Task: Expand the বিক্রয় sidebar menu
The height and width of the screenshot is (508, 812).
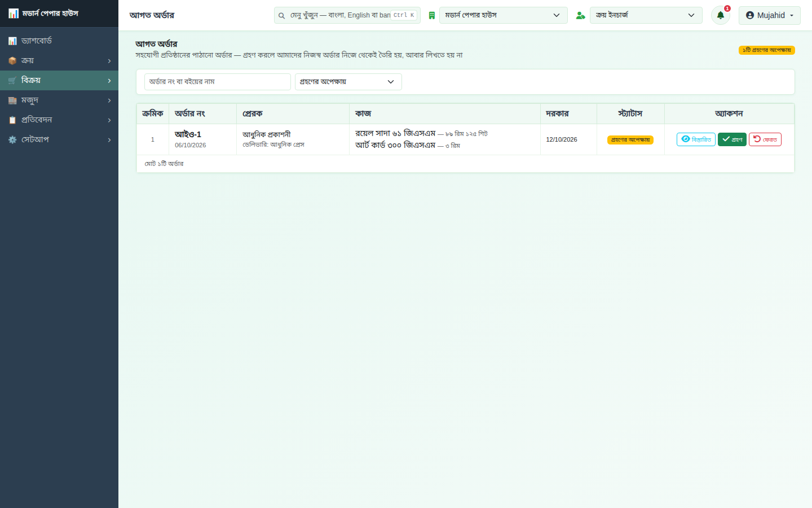Action: click(x=59, y=80)
